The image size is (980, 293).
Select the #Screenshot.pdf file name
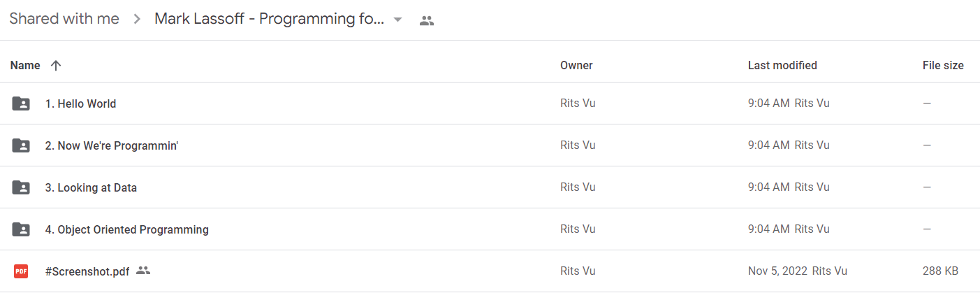click(x=87, y=271)
